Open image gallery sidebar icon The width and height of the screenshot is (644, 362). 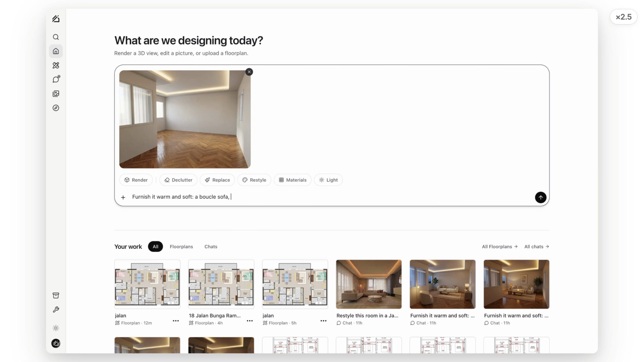coord(56,94)
